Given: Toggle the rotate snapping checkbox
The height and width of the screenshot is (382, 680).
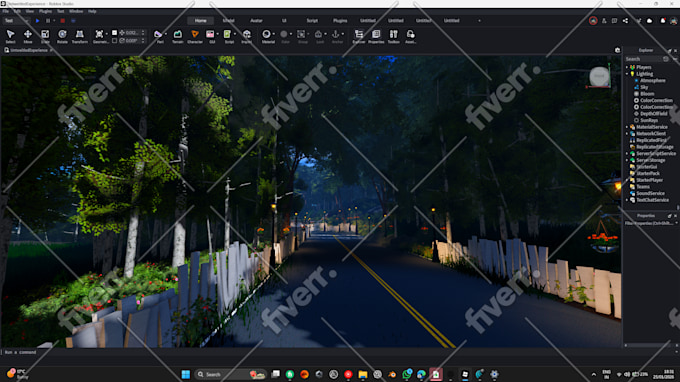Looking at the screenshot, I should tap(114, 41).
